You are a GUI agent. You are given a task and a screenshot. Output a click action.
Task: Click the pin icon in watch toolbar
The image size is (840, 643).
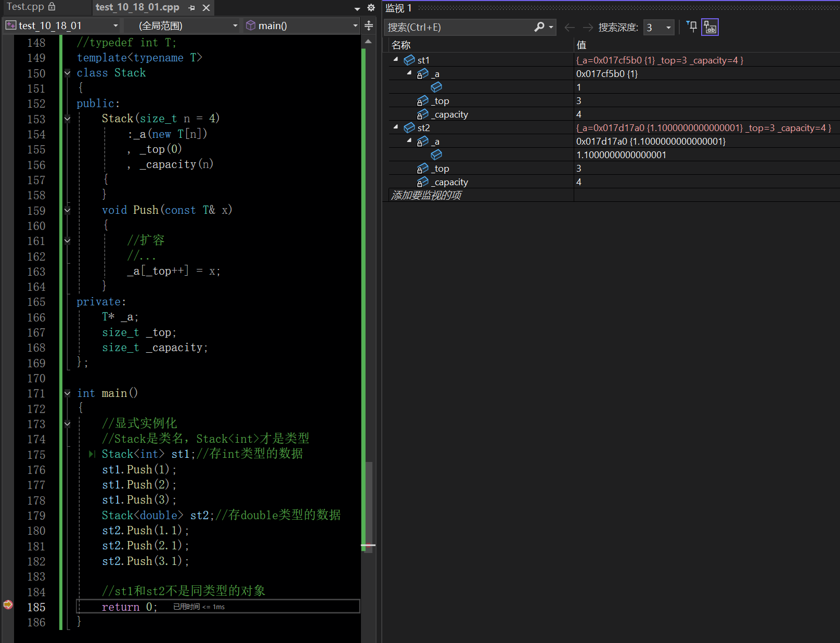(x=692, y=27)
